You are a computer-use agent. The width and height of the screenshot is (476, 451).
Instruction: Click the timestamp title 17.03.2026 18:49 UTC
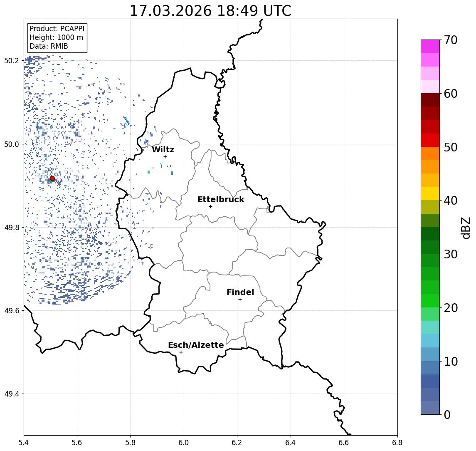coord(210,11)
